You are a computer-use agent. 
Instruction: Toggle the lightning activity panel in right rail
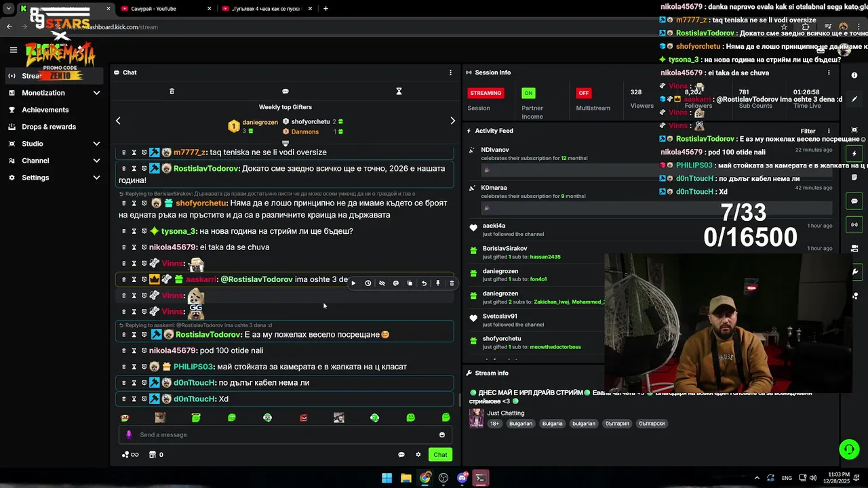[854, 154]
